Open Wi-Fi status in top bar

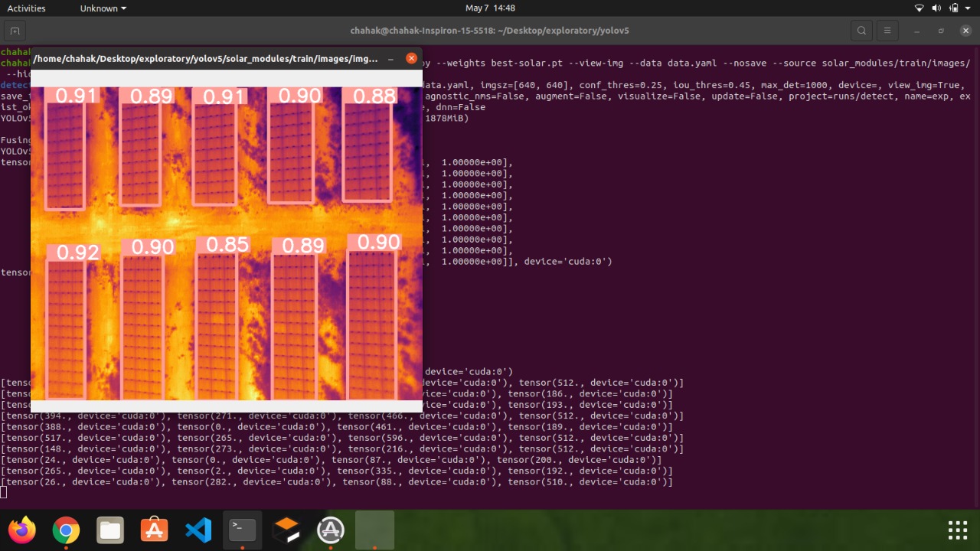coord(920,8)
